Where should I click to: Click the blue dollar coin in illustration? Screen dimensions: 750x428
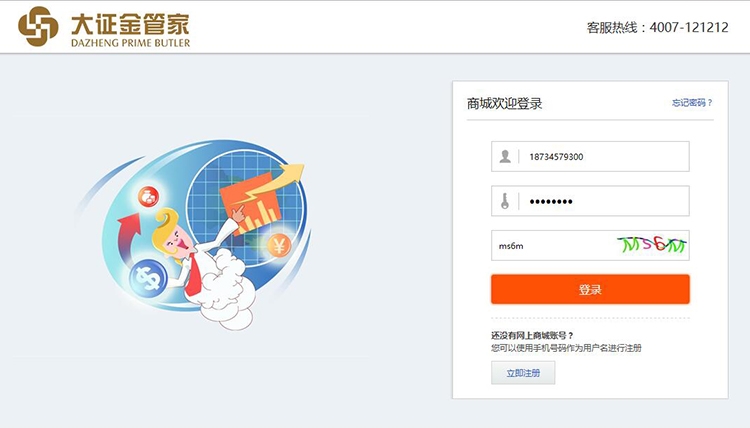point(148,279)
